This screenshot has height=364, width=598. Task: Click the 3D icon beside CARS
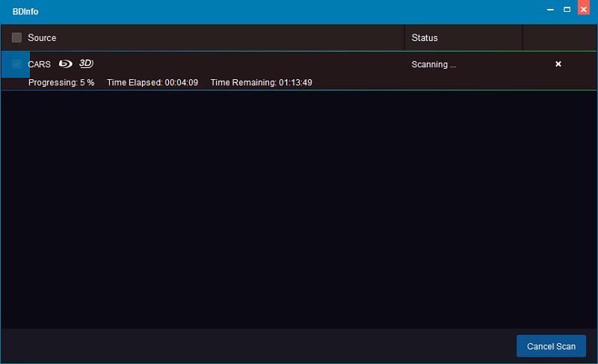pyautogui.click(x=86, y=64)
